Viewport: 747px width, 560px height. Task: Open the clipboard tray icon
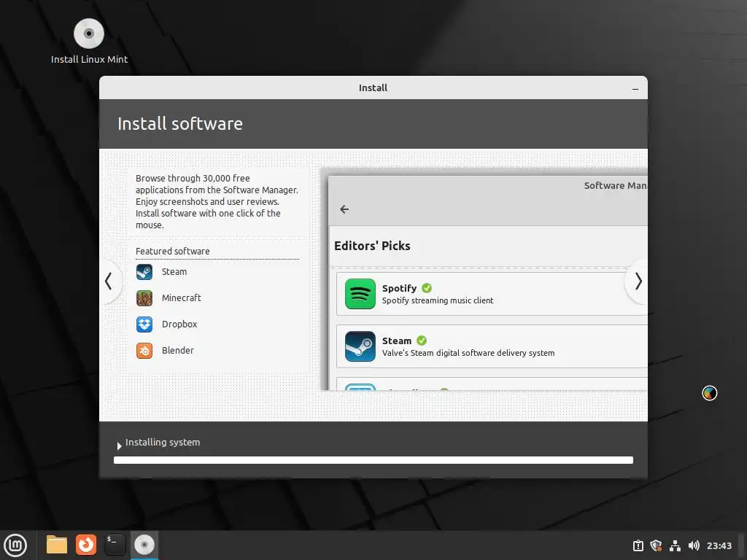pos(638,545)
